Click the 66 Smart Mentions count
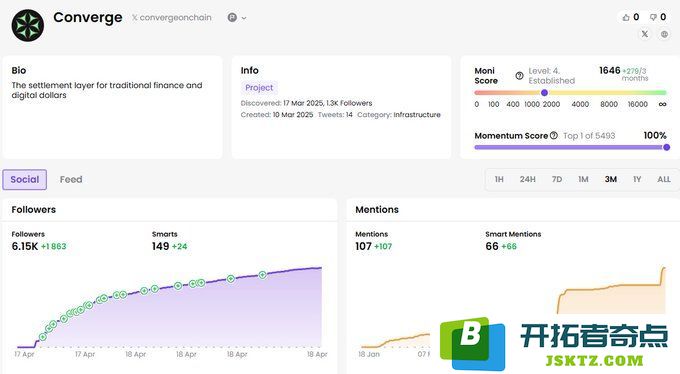The height and width of the screenshot is (374, 680). coord(492,246)
